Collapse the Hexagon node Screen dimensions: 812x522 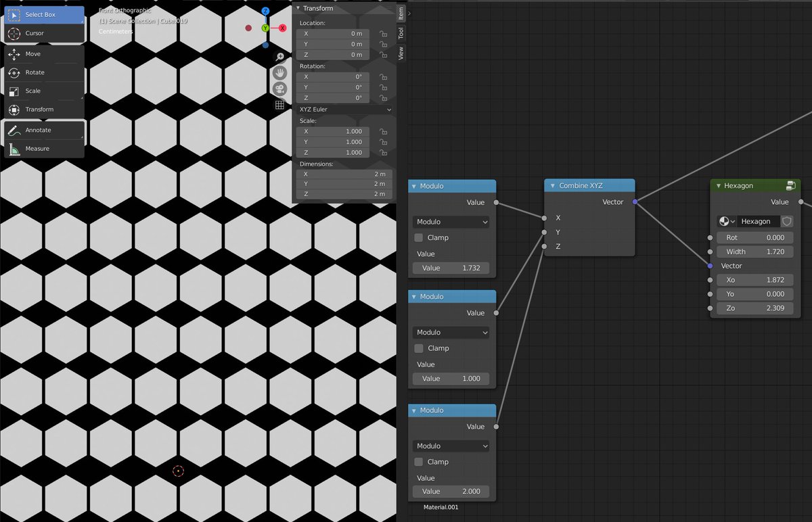pyautogui.click(x=717, y=186)
